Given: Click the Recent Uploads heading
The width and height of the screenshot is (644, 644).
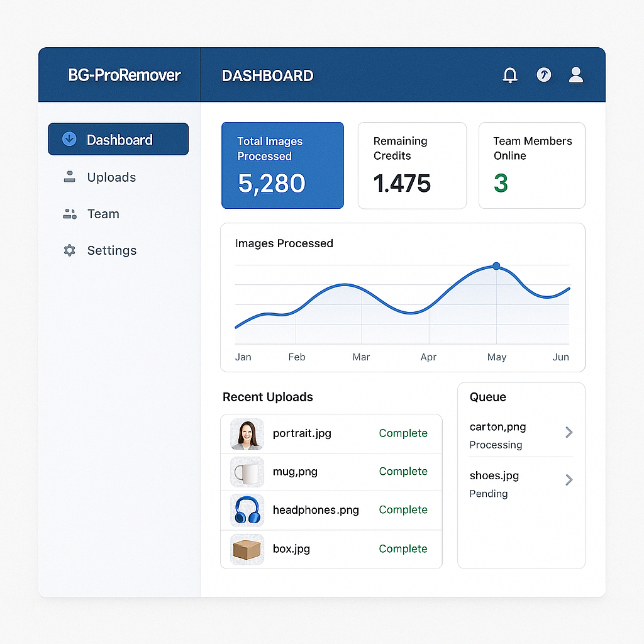Looking at the screenshot, I should click(x=267, y=397).
